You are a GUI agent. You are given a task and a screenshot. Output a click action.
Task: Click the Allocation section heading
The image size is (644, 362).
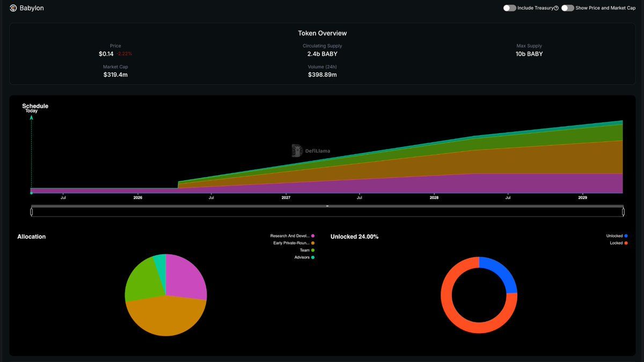point(32,237)
